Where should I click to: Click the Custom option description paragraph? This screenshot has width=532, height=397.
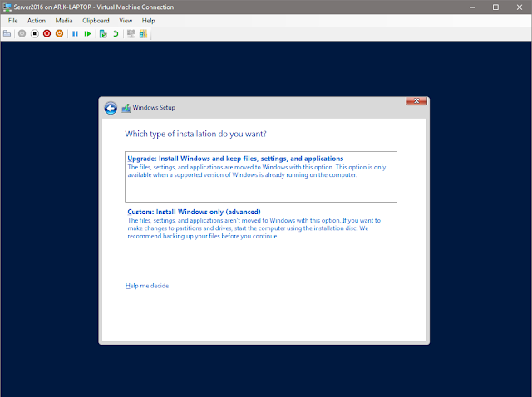254,228
